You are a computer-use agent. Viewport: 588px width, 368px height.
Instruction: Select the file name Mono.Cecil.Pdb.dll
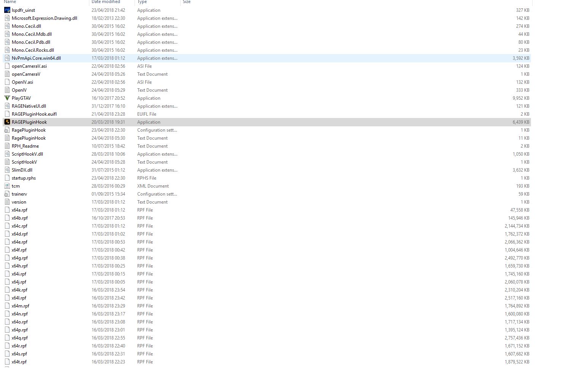pyautogui.click(x=31, y=42)
